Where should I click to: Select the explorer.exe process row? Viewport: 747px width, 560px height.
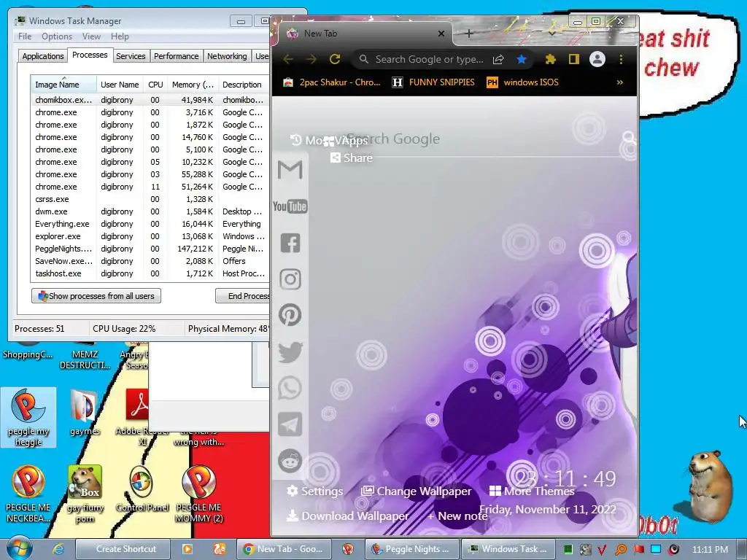(150, 236)
